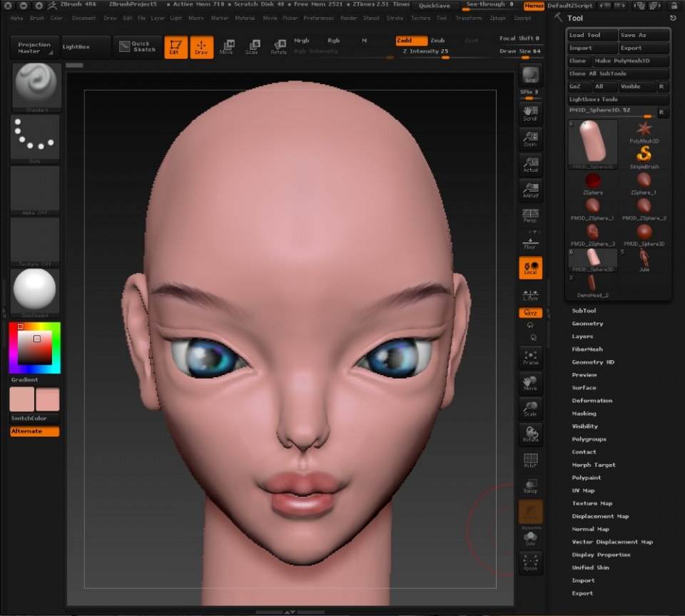Toggle PolyF wireframe display
The image size is (685, 616).
click(530, 460)
